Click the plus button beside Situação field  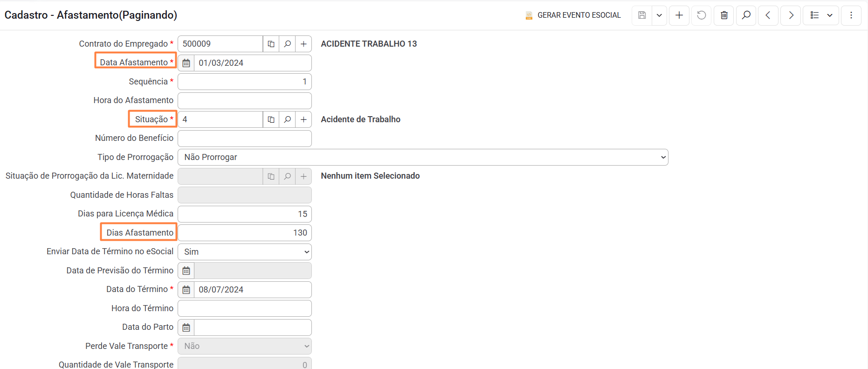[303, 119]
